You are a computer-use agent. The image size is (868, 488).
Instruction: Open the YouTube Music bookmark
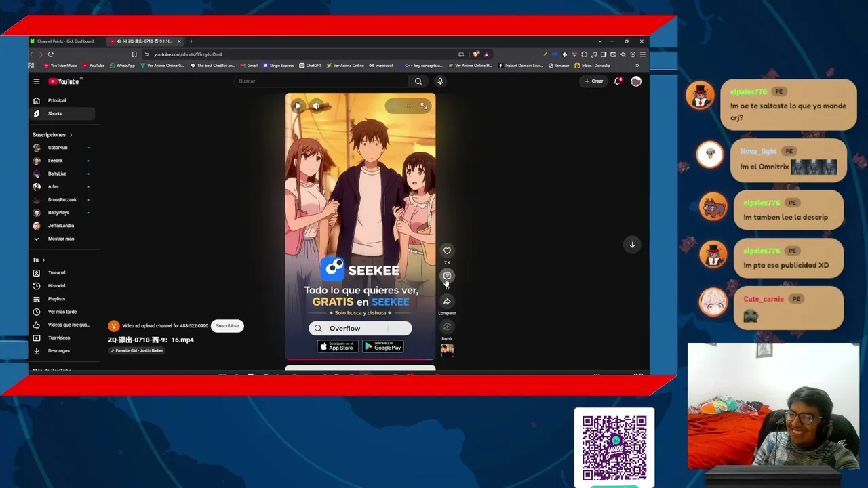tap(60, 66)
